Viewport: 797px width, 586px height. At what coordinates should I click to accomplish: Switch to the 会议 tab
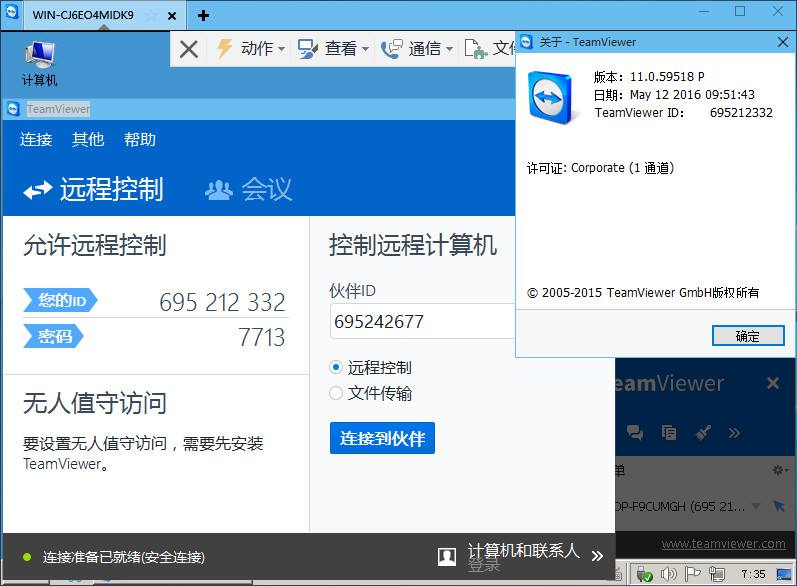(x=249, y=190)
